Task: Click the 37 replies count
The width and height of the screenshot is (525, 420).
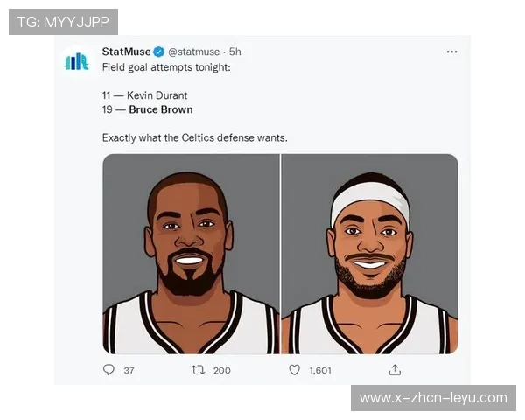Action: click(x=129, y=370)
